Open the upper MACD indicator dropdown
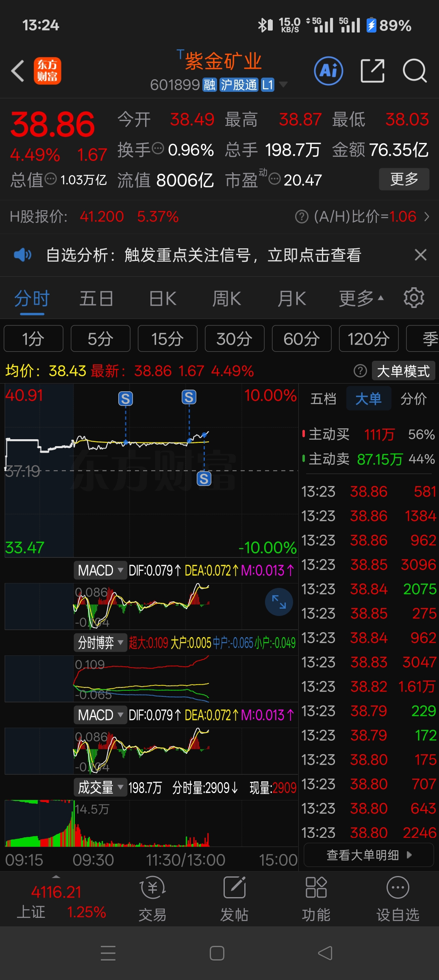Image resolution: width=439 pixels, height=980 pixels. pos(100,570)
